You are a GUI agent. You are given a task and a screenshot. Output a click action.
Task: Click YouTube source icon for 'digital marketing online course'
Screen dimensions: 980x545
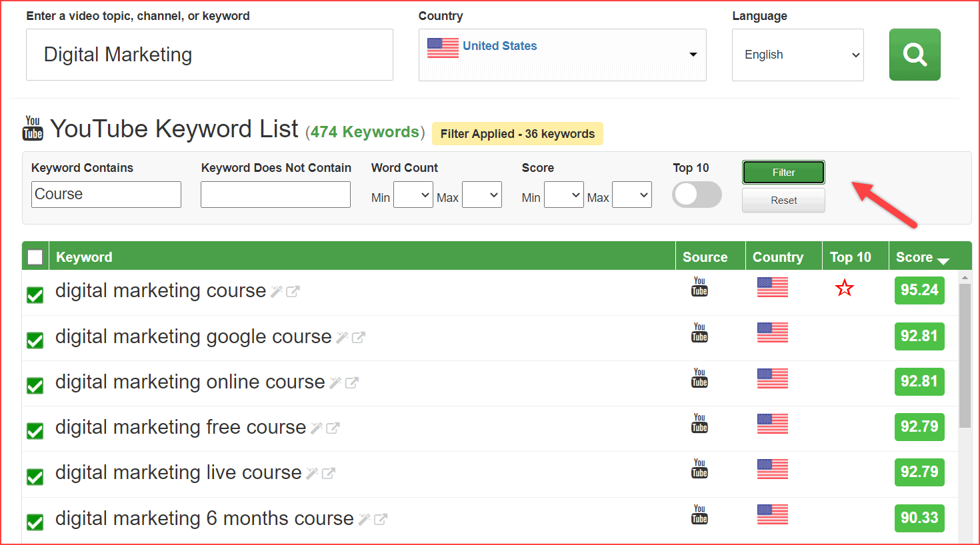pos(699,378)
